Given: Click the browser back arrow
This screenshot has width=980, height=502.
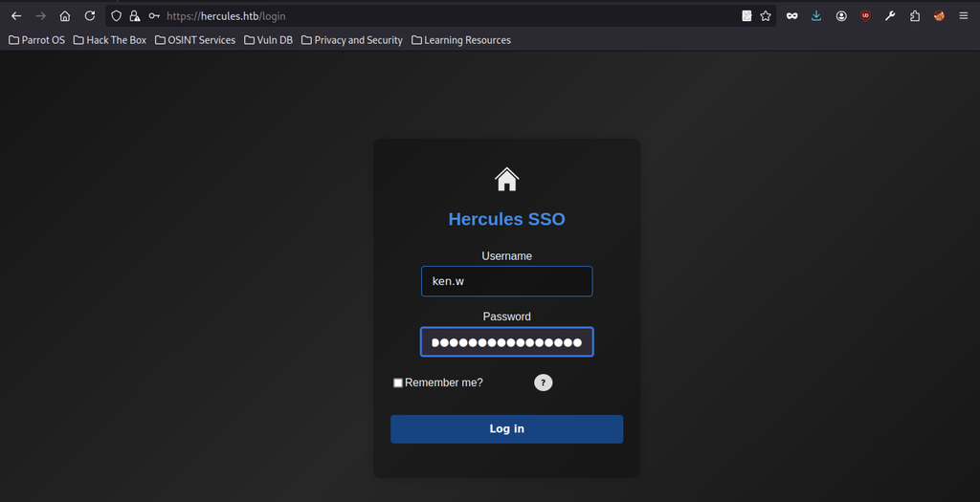Looking at the screenshot, I should [x=16, y=16].
